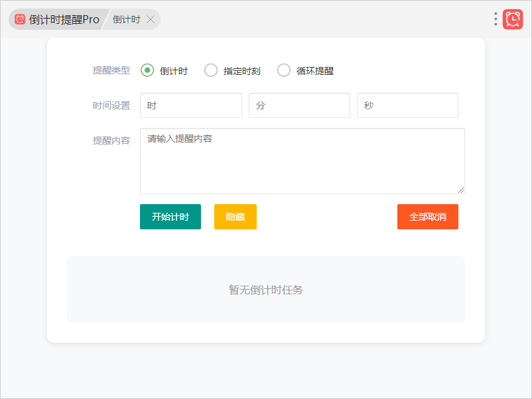The height and width of the screenshot is (399, 532).
Task: Click the red alarm clock icon at top right
Action: [513, 19]
